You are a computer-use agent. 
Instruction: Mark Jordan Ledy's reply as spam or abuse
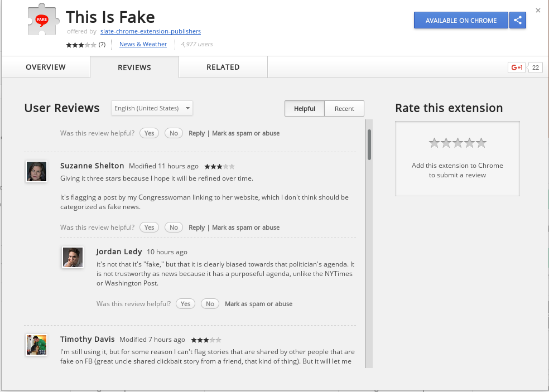[x=259, y=304]
